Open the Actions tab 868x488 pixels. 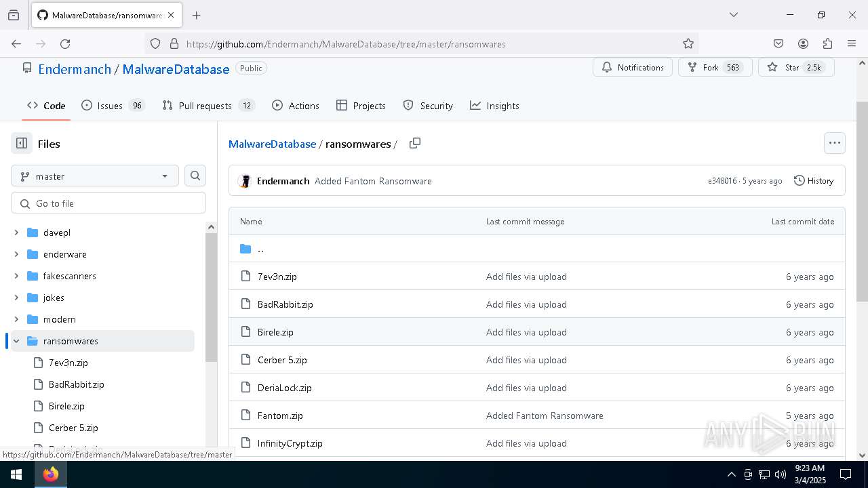point(296,106)
